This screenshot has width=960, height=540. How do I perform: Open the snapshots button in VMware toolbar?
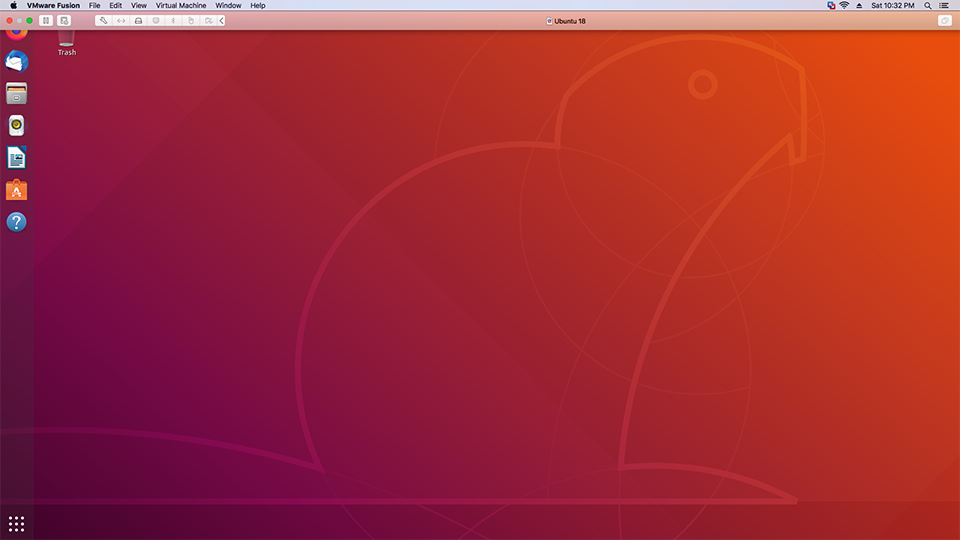click(64, 21)
